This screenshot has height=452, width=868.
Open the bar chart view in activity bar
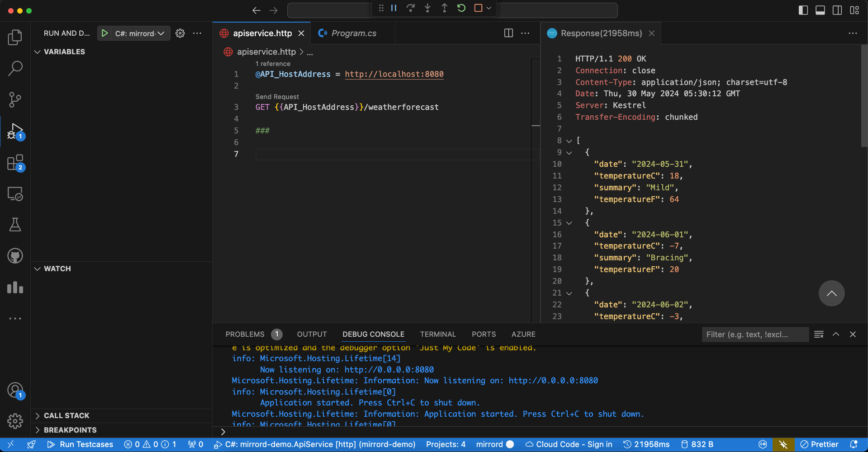15,287
